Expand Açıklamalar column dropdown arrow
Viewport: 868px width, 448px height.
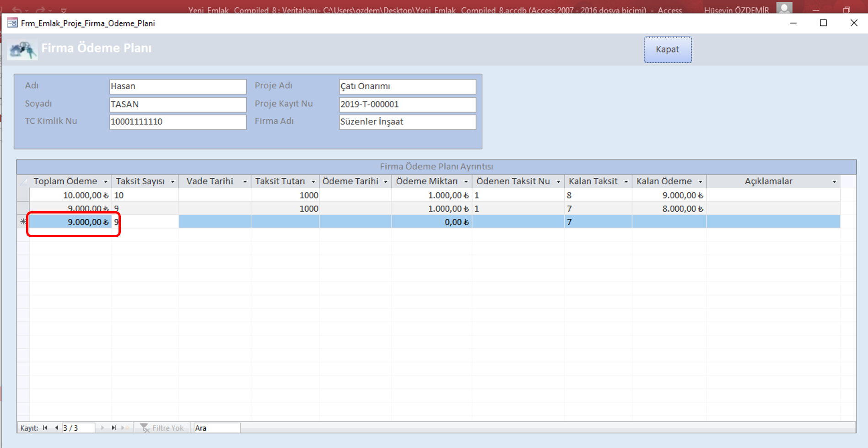834,182
